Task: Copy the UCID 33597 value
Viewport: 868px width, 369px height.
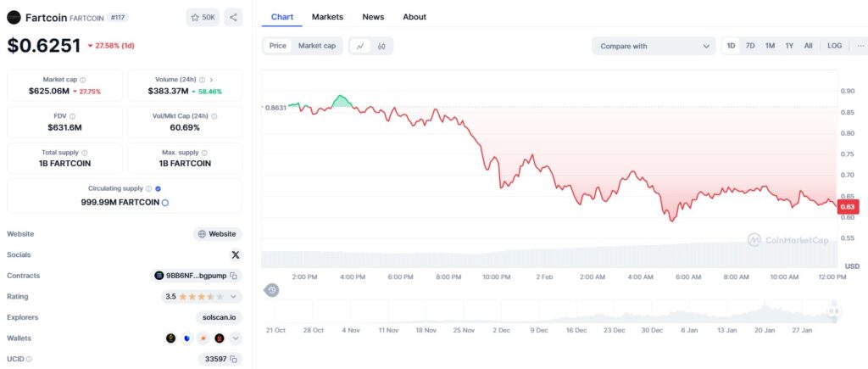Action: pyautogui.click(x=234, y=359)
